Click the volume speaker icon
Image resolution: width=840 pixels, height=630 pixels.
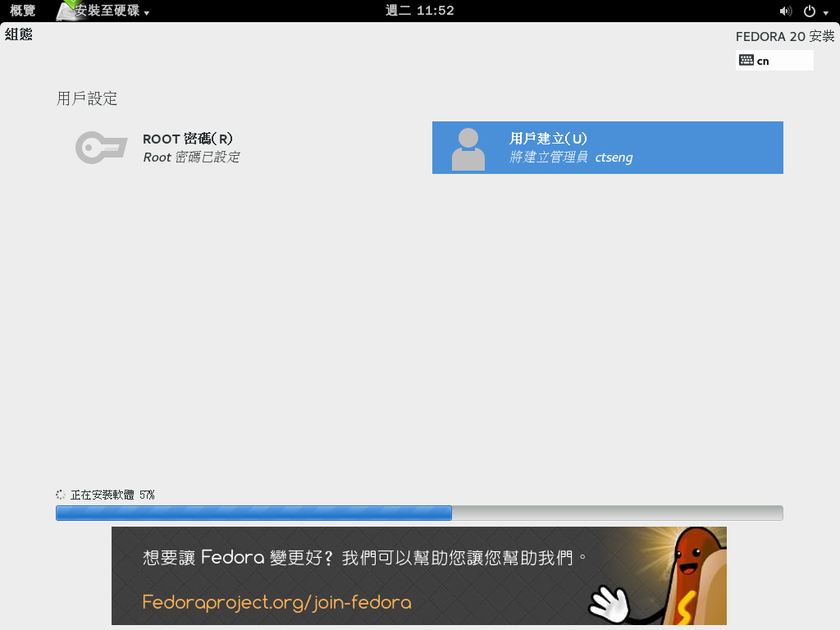click(x=785, y=11)
